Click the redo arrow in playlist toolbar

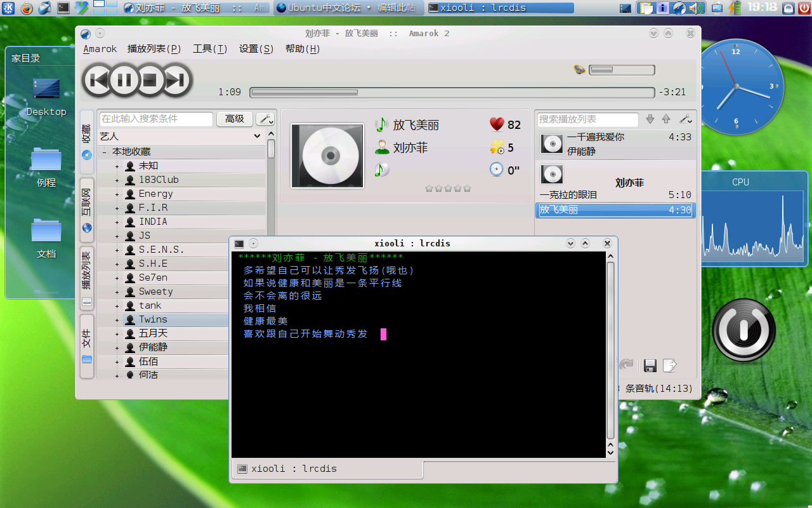tap(626, 365)
